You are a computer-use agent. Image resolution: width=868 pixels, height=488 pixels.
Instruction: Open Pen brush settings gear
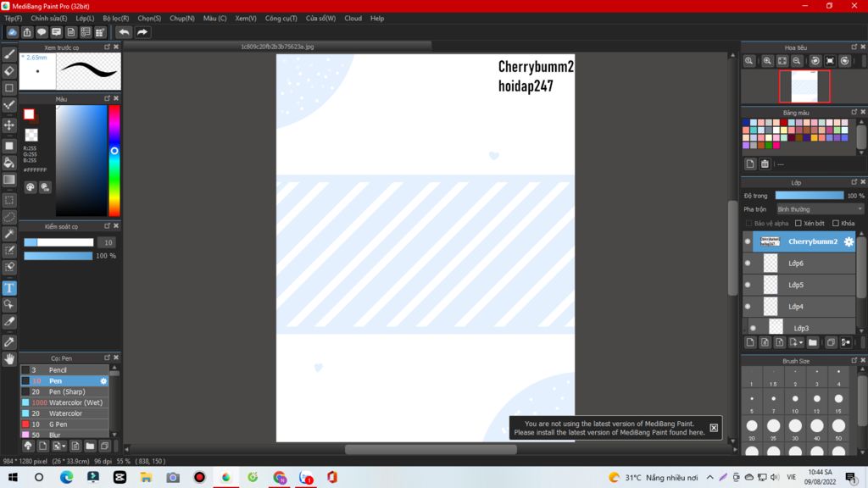coord(103,380)
